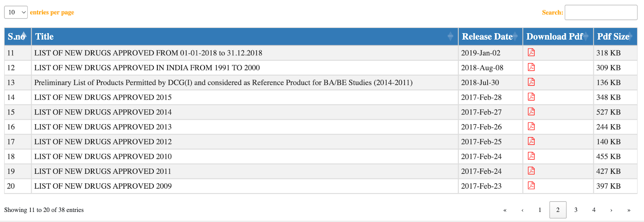Click title 'LIST OF NEW DRUGS APPROVED 2015'
This screenshot has height=222, width=644.
pyautogui.click(x=103, y=97)
